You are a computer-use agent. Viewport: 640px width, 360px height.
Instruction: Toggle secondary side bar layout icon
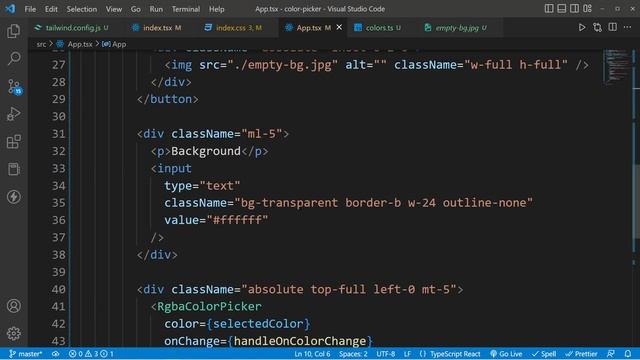(x=574, y=9)
